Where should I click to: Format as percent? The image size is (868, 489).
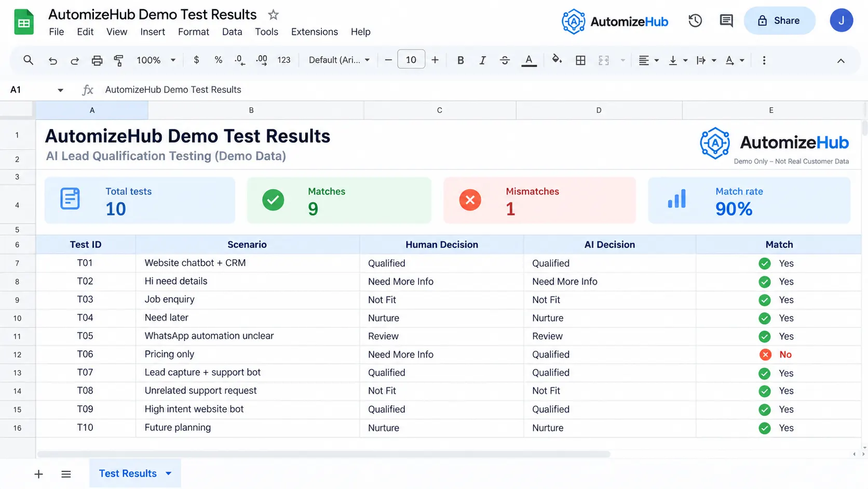[219, 60]
